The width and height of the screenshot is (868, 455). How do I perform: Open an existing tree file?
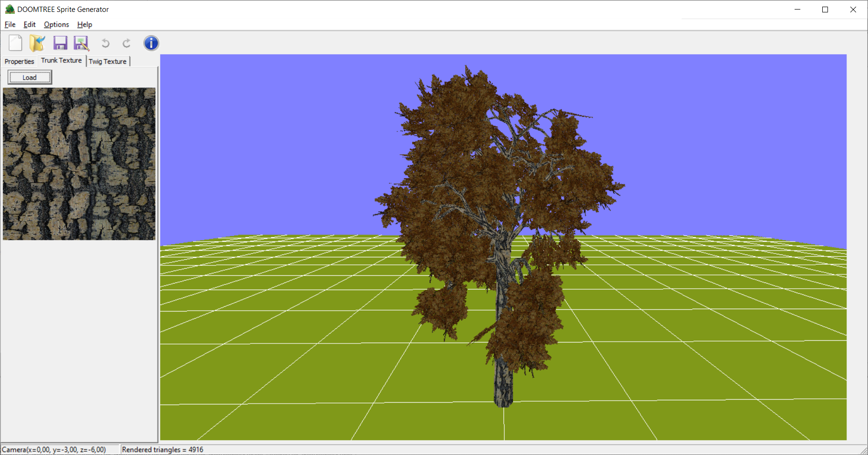pyautogui.click(x=37, y=43)
